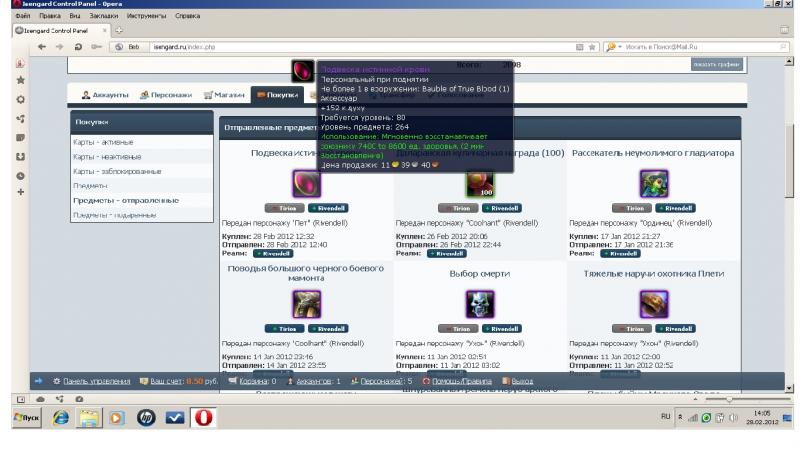Switch to the Персонажи tab
Image resolution: width=800 pixels, height=450 pixels.
click(x=166, y=95)
